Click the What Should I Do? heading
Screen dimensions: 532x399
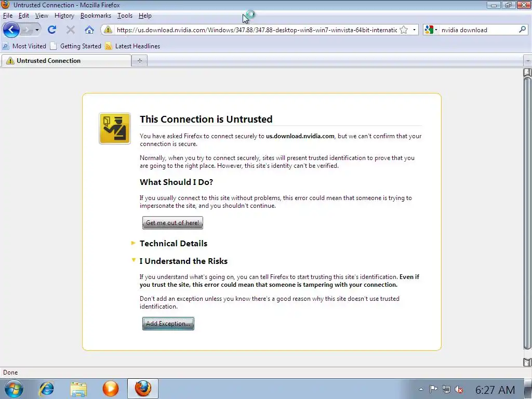click(177, 182)
